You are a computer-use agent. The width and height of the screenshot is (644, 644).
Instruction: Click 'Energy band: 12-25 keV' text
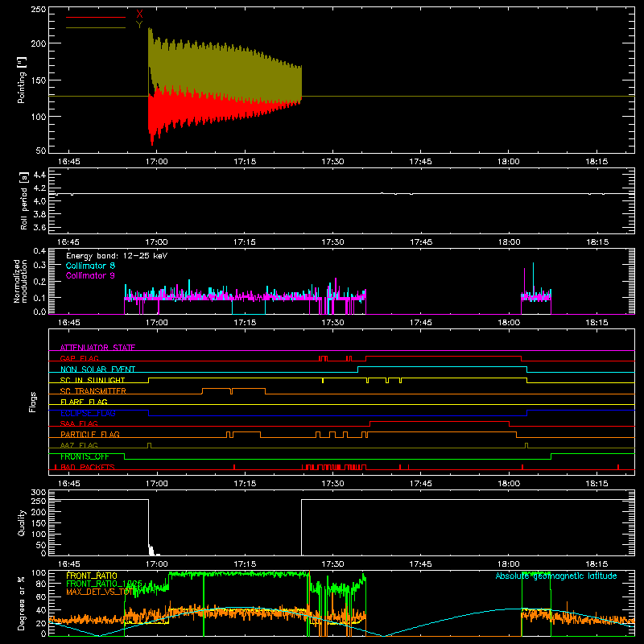[x=117, y=256]
